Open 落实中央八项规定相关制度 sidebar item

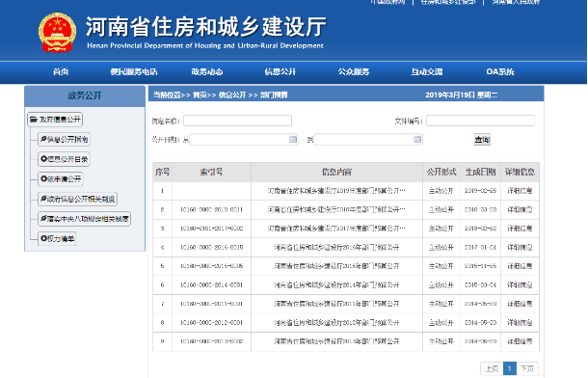point(85,219)
